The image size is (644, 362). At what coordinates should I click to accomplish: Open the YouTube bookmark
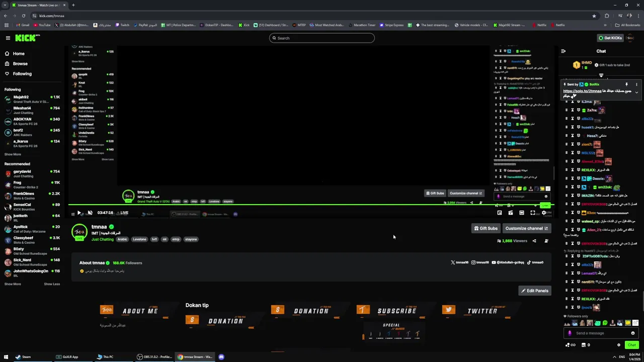point(42,25)
